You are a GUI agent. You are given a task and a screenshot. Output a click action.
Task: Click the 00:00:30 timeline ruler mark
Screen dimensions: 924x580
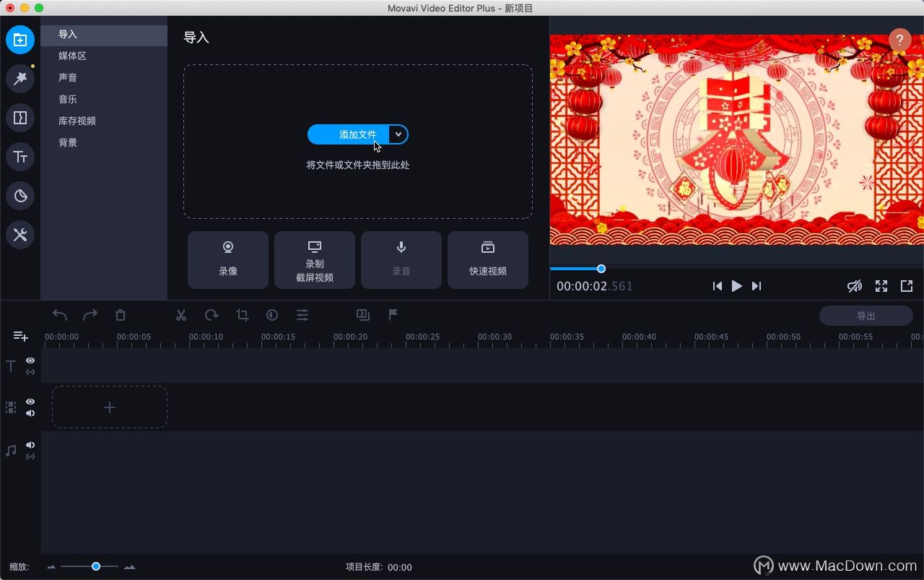point(494,337)
